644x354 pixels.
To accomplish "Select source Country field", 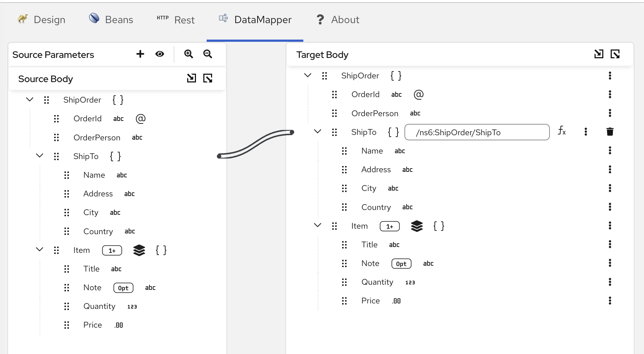I will point(98,232).
